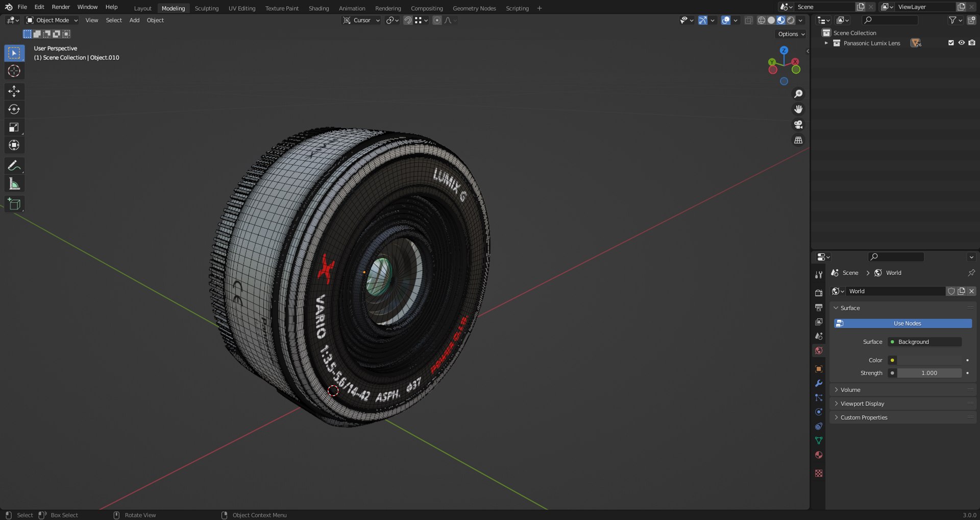This screenshot has height=520, width=980.
Task: Select the Rotate tool
Action: pos(14,109)
